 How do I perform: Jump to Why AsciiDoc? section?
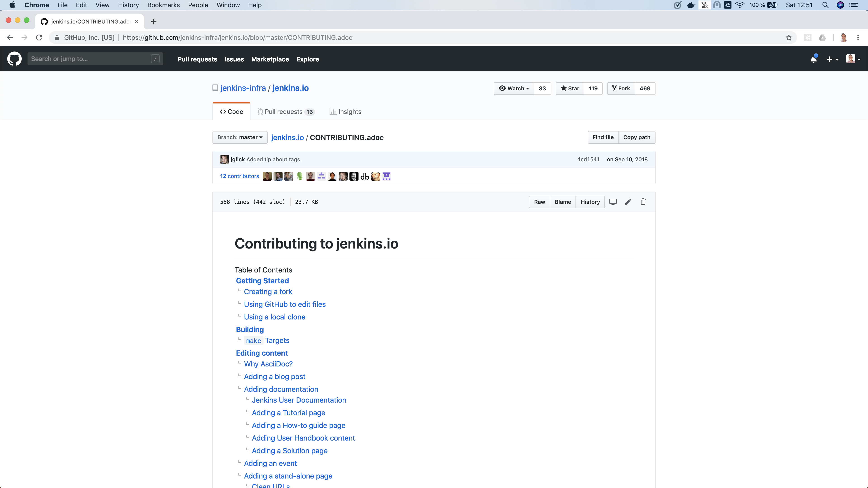pos(268,364)
